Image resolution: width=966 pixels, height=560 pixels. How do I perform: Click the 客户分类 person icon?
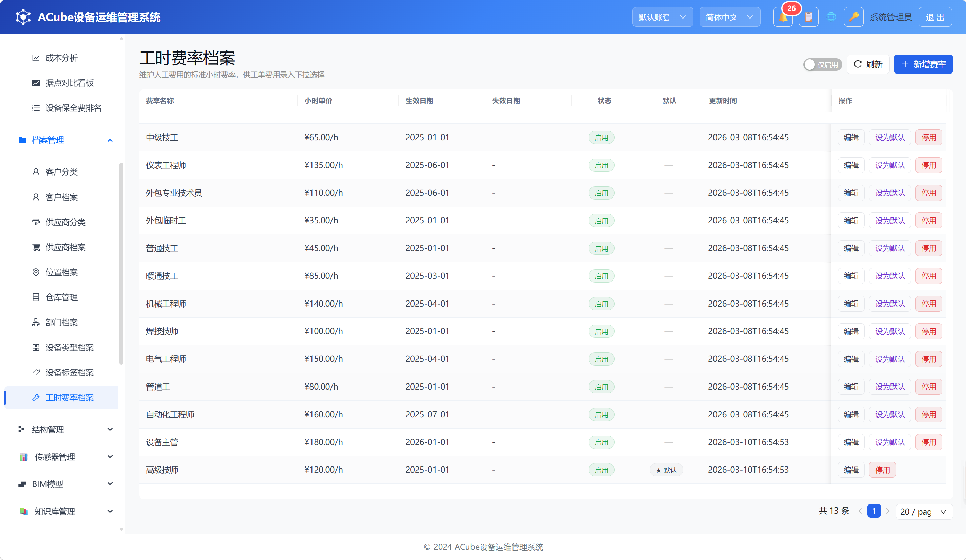[36, 172]
